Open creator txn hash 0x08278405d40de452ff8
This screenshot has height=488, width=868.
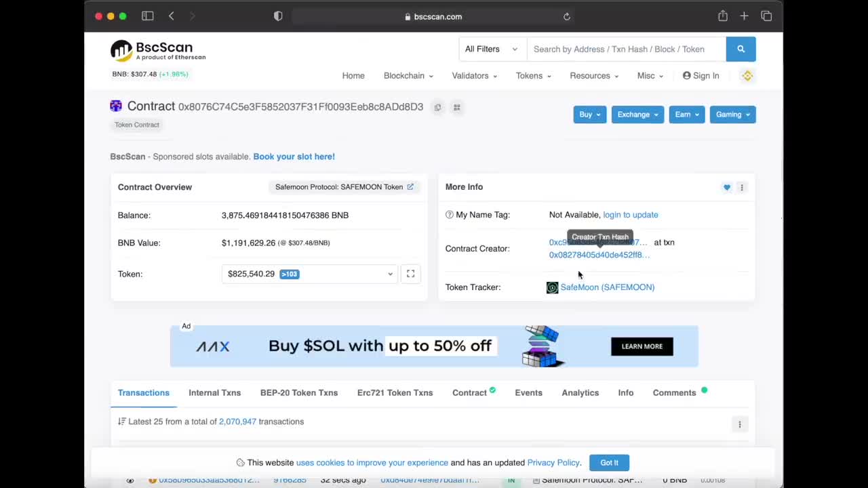tap(599, 255)
